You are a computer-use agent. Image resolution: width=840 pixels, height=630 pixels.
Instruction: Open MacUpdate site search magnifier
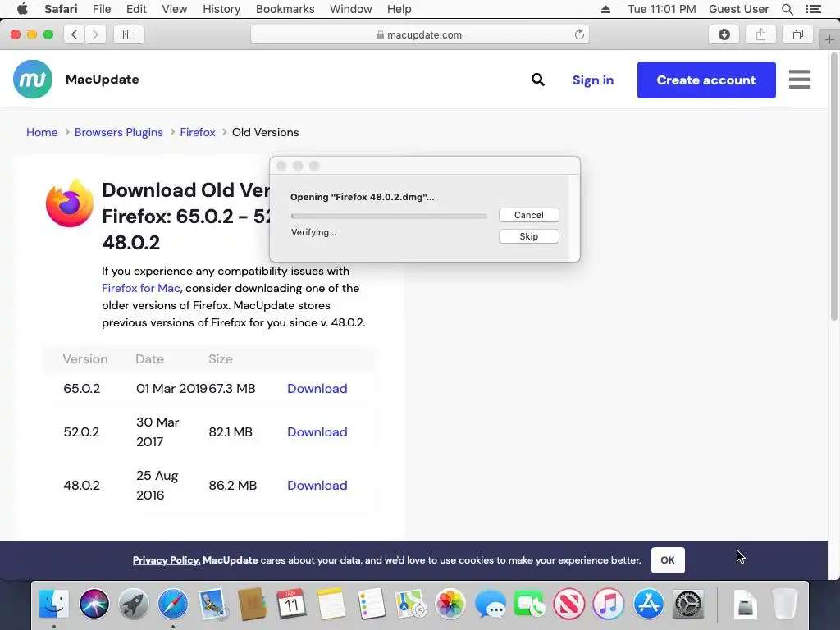tap(538, 80)
